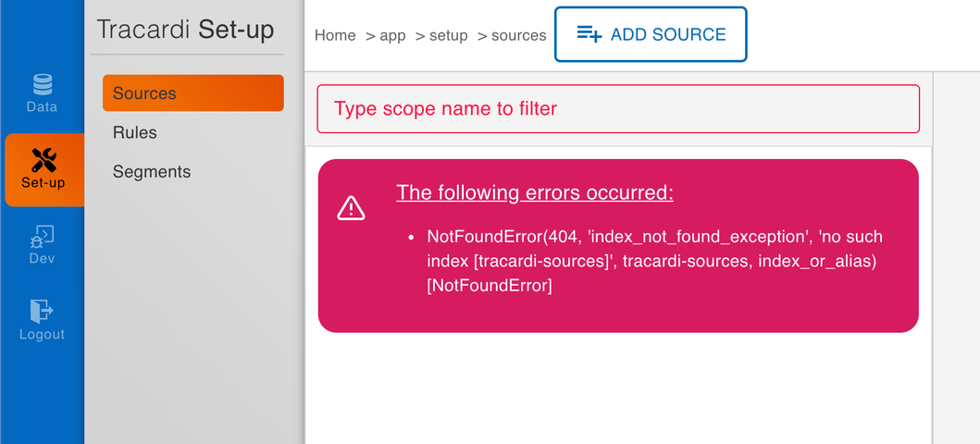This screenshot has height=444, width=980.
Task: Click the Tracardi Set-up title
Action: tap(186, 30)
